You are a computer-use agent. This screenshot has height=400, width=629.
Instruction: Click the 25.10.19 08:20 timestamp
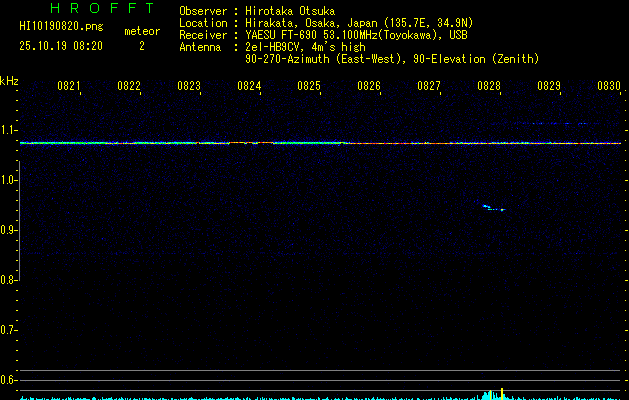[61, 46]
